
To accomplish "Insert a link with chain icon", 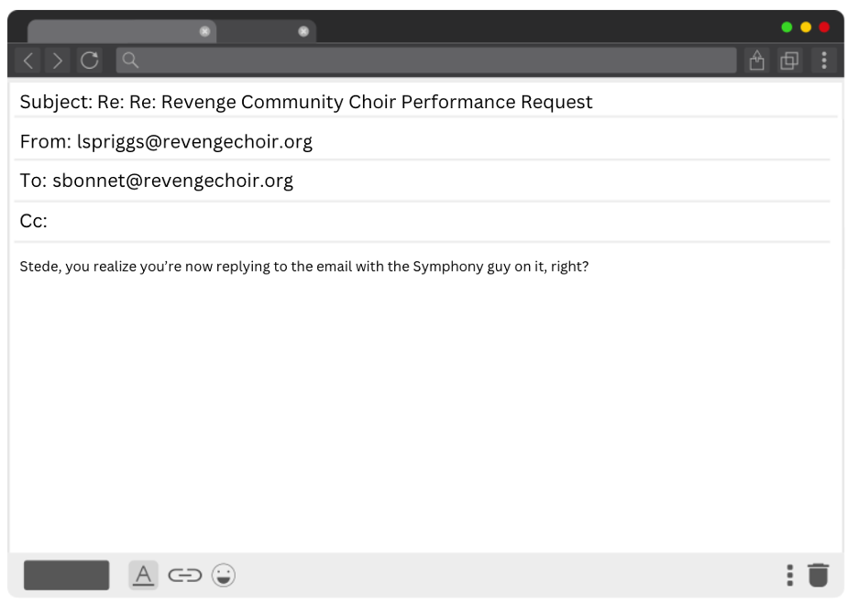I will point(184,576).
